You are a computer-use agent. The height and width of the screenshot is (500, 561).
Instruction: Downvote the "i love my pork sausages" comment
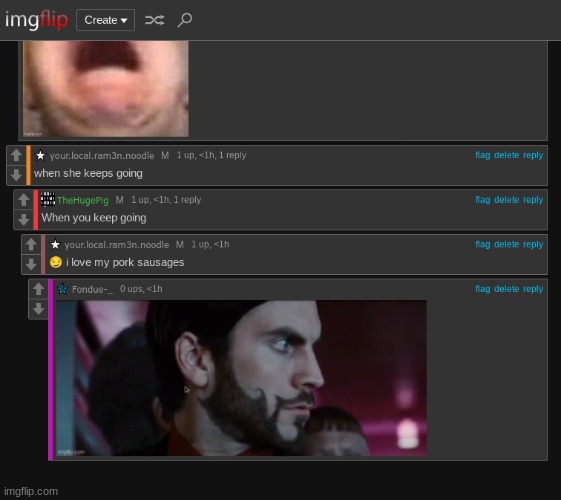(31, 264)
